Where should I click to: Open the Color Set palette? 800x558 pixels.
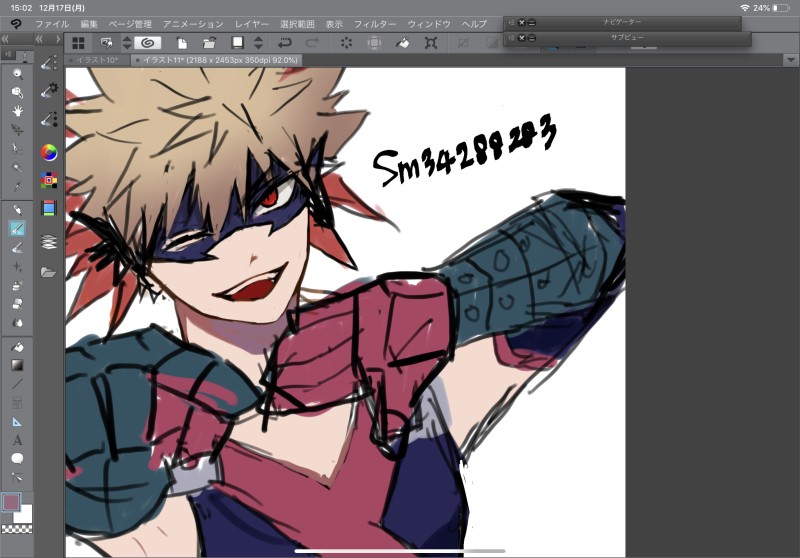[x=49, y=180]
